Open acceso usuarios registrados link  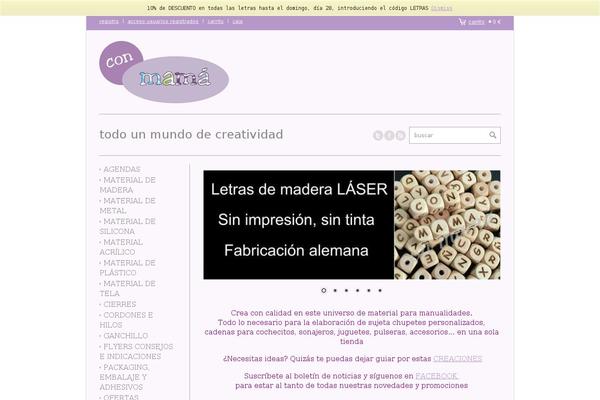tap(163, 21)
